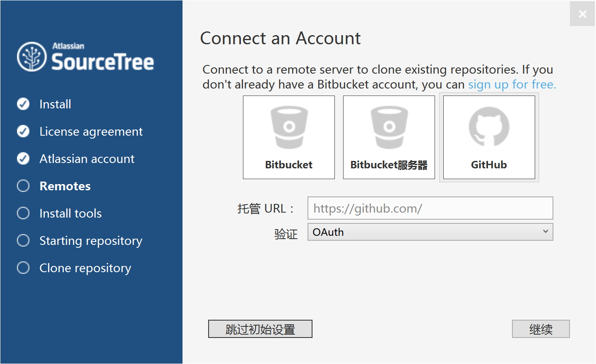This screenshot has width=596, height=364.
Task: Click the License agreement checkmark icon
Action: pyautogui.click(x=23, y=131)
